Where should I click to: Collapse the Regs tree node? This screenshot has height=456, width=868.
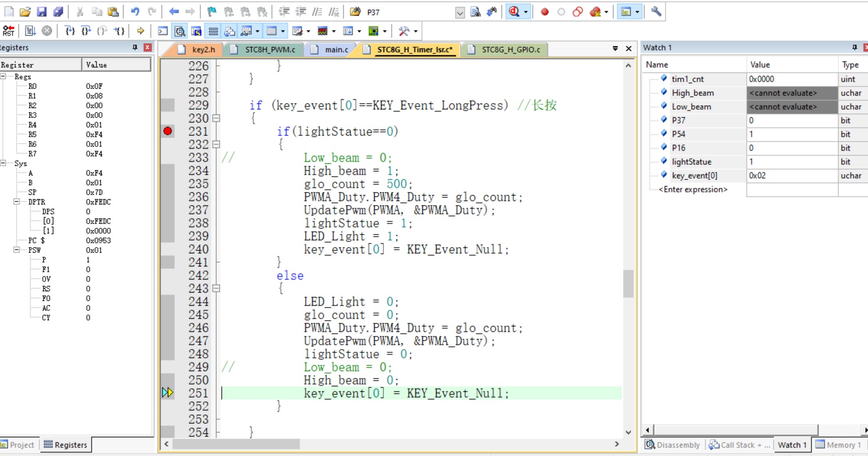coord(4,77)
